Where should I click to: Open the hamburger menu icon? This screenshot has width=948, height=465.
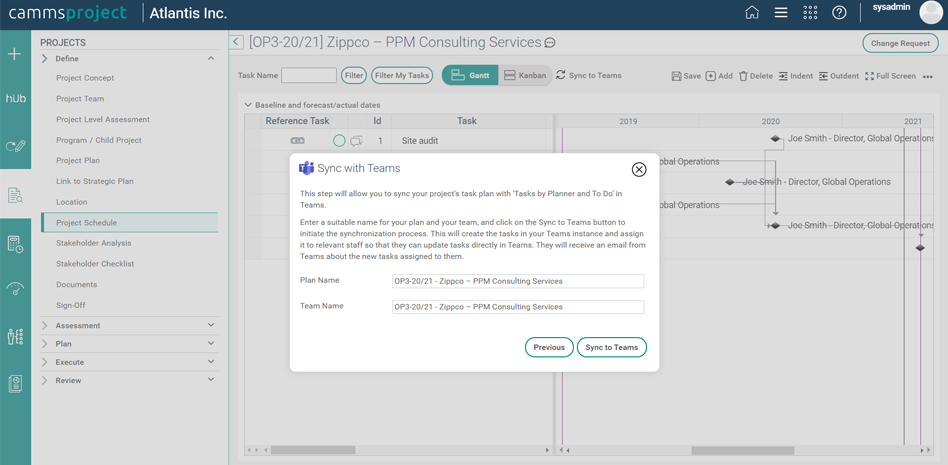click(x=781, y=13)
